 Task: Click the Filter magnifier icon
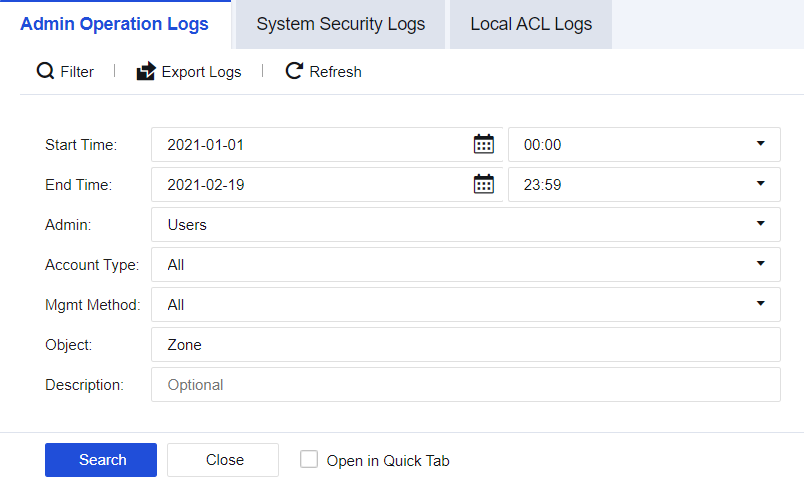pyautogui.click(x=45, y=71)
